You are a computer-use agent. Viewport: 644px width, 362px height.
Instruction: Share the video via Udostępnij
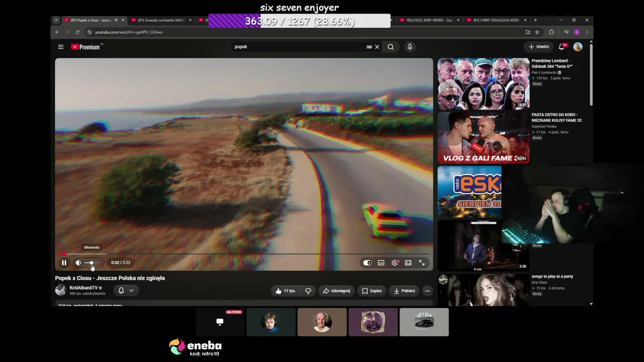(336, 291)
